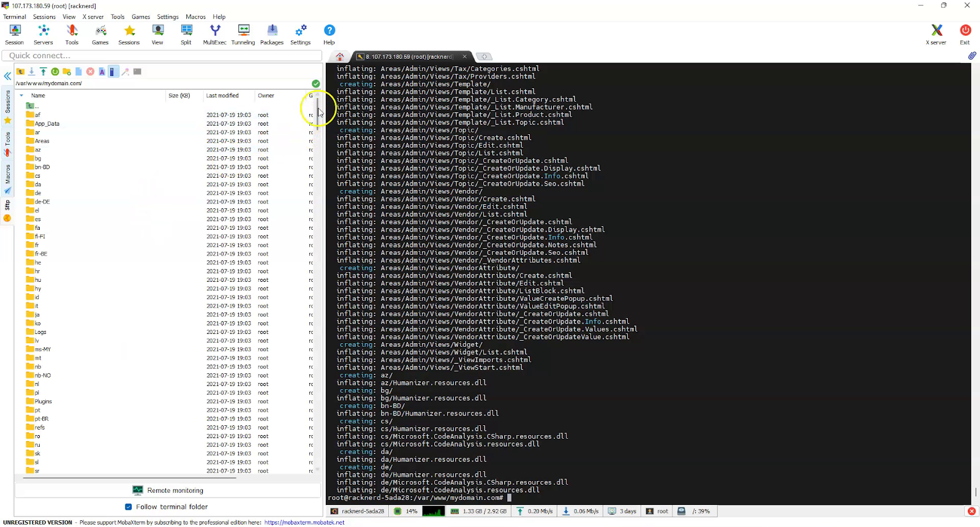Sort by Size (KB) column
Image resolution: width=980 pixels, height=527 pixels.
[x=184, y=96]
